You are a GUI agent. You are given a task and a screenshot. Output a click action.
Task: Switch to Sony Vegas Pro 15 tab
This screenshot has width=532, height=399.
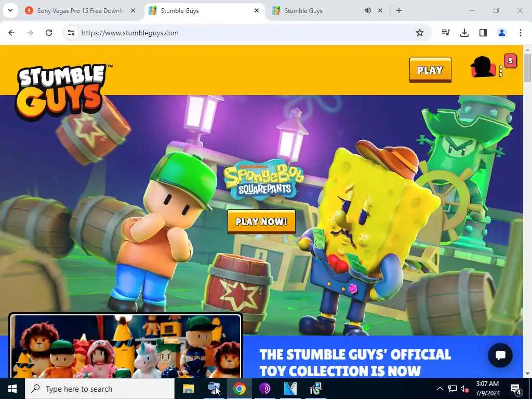click(81, 11)
